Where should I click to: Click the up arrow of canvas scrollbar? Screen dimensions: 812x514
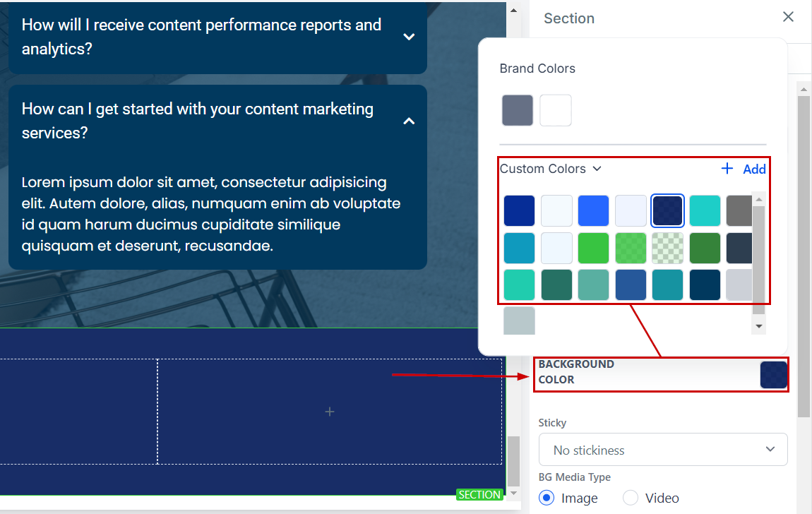(514, 10)
